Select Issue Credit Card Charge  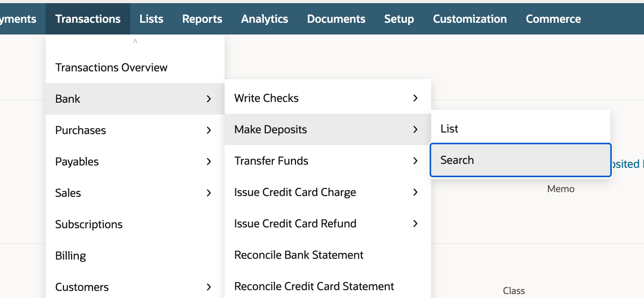328,192
